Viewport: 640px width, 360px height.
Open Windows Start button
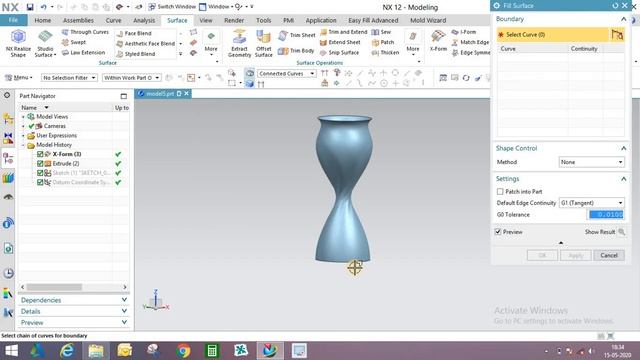[x=11, y=351]
